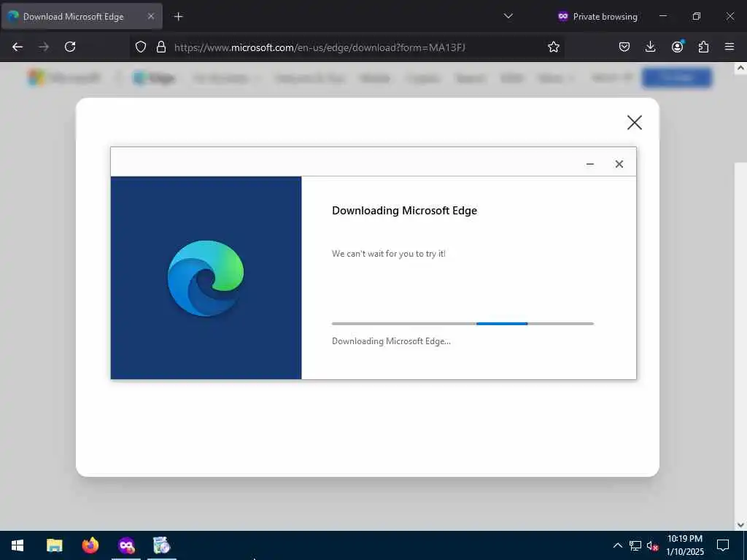Close the Download Microsoft Edge tab
The image size is (747, 560).
coord(150,16)
